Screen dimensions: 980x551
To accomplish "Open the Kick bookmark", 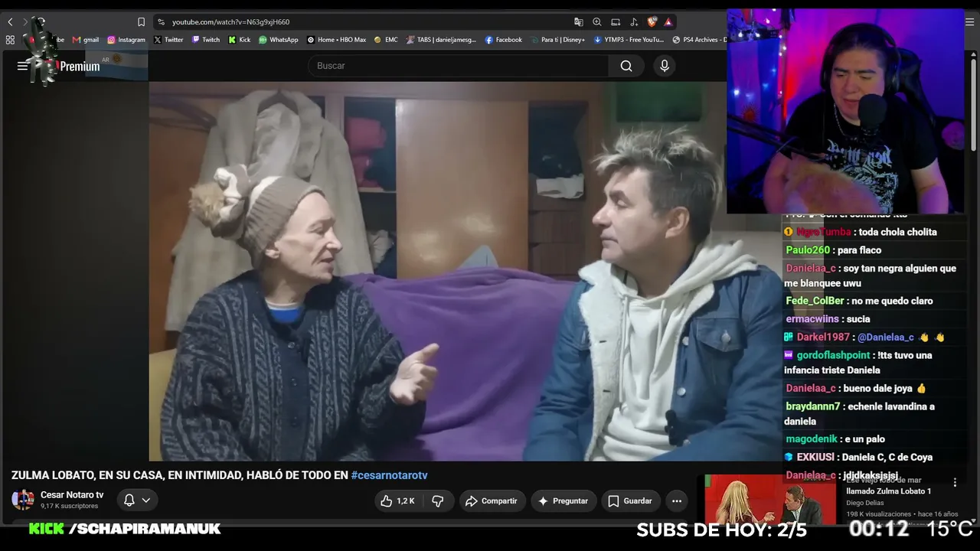I will pos(240,40).
